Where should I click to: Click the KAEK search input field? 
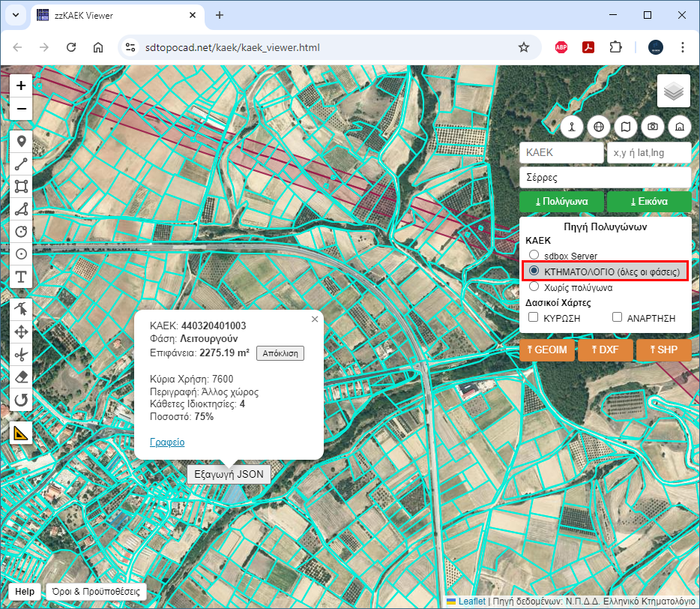561,153
